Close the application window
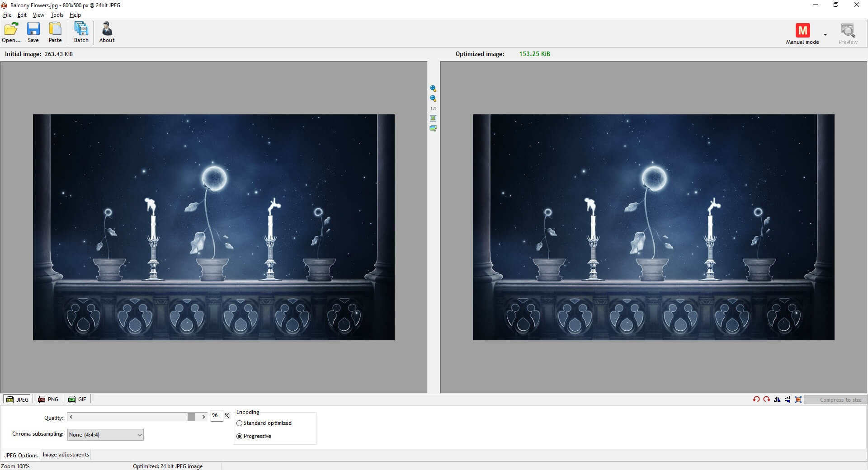868x470 pixels. tap(857, 5)
